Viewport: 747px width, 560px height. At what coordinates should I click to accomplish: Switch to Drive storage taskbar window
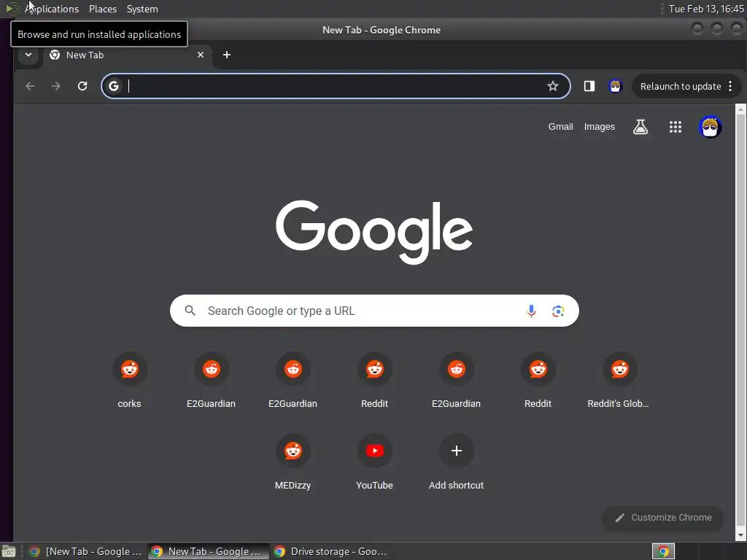pyautogui.click(x=332, y=551)
